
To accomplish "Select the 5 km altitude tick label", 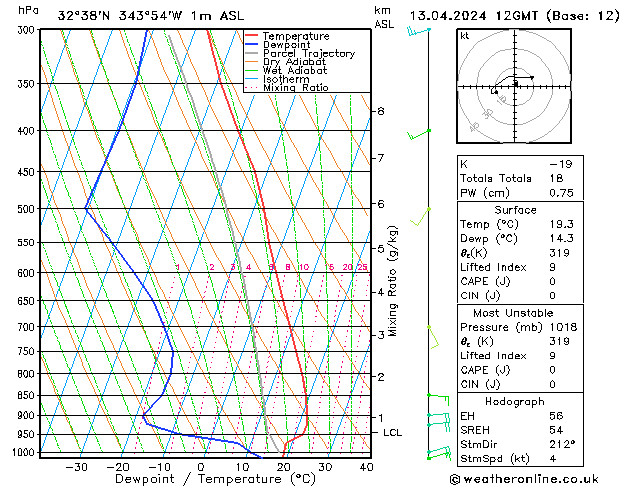I will coord(381,249).
